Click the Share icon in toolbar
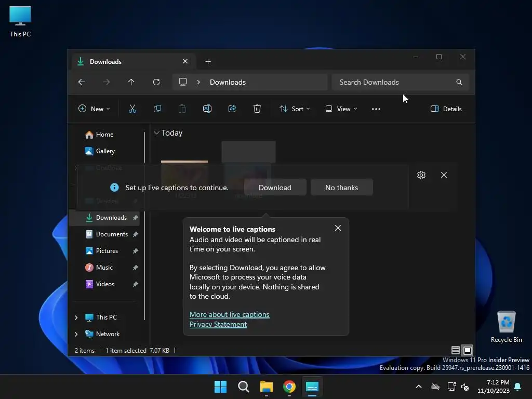The height and width of the screenshot is (399, 532). [232, 109]
